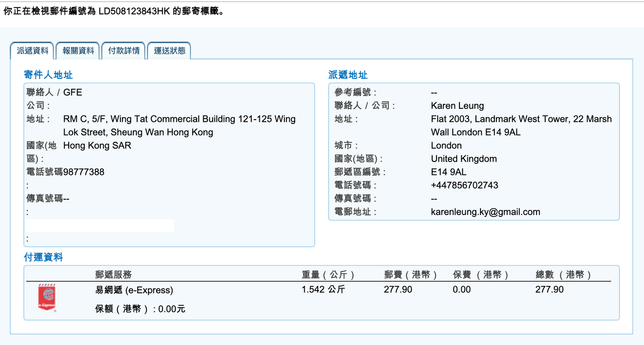Click the recipient name Karen Leung
This screenshot has height=345, width=644.
[457, 106]
